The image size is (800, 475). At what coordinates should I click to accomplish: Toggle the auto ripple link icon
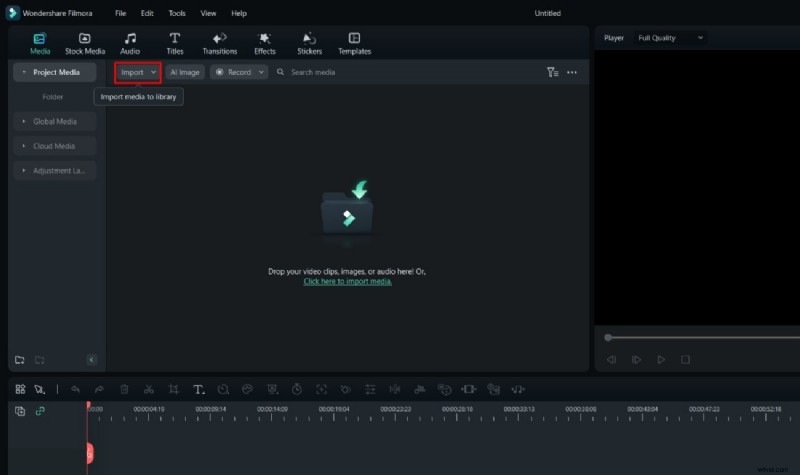tap(40, 411)
